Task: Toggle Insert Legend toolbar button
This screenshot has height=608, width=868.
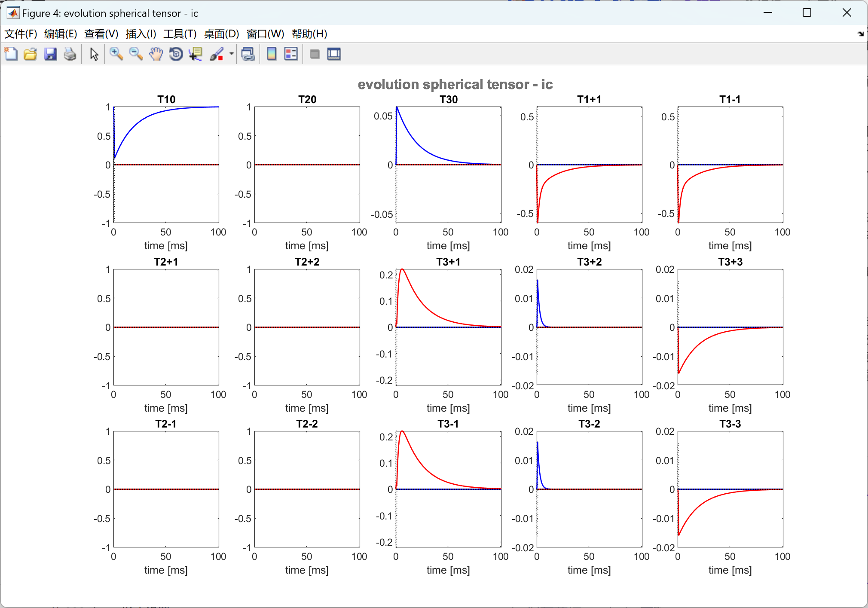Action: [291, 54]
